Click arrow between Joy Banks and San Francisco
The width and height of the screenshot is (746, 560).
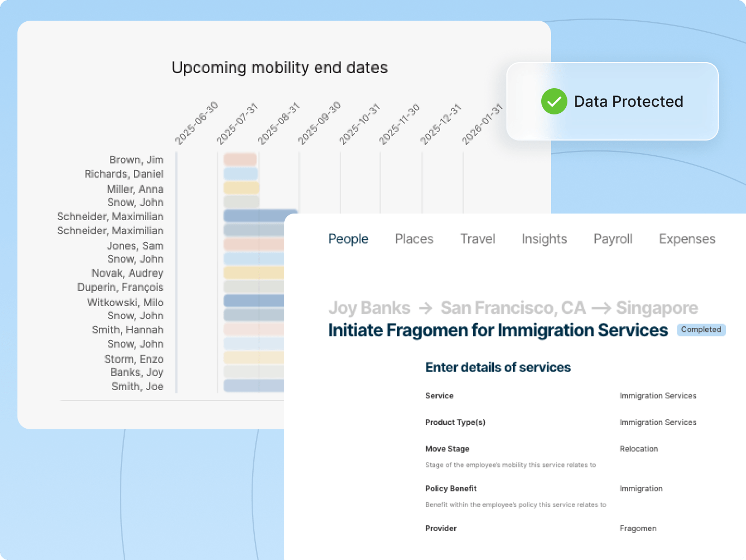click(425, 308)
